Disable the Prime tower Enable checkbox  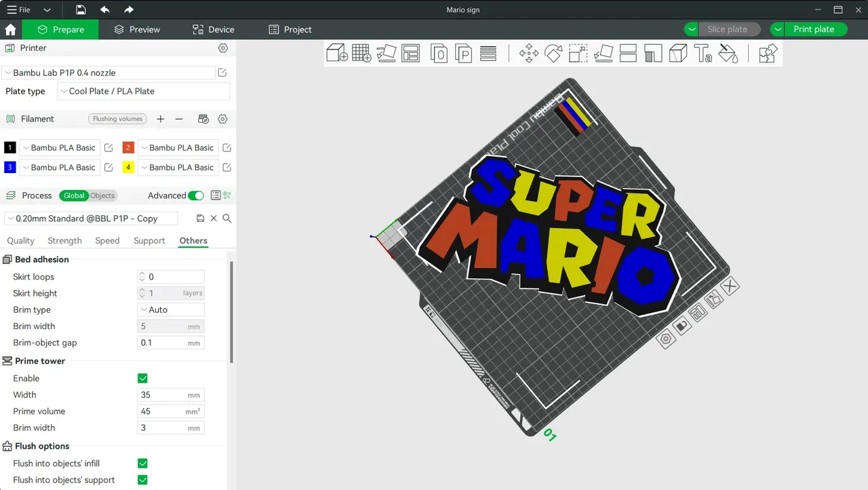pyautogui.click(x=143, y=378)
